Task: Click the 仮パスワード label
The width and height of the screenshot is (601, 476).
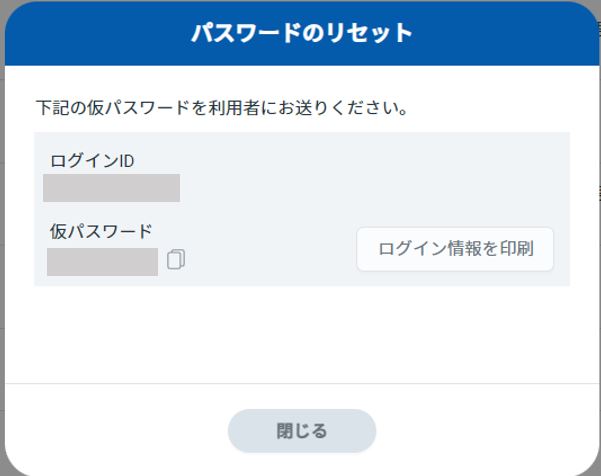Action: tap(101, 231)
